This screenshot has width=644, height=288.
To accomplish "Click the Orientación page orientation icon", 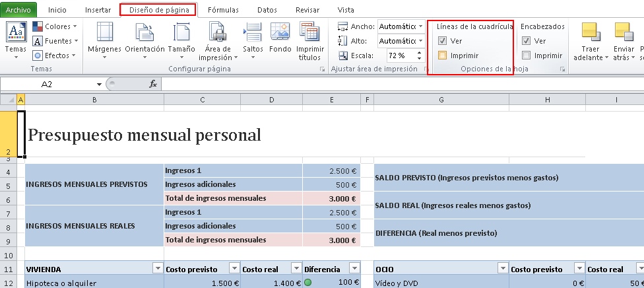I will point(145,32).
